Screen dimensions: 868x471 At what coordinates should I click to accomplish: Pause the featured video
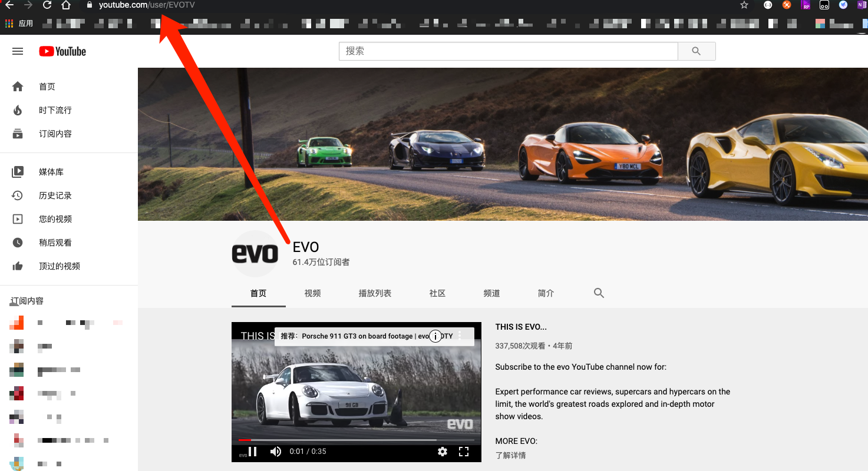253,452
